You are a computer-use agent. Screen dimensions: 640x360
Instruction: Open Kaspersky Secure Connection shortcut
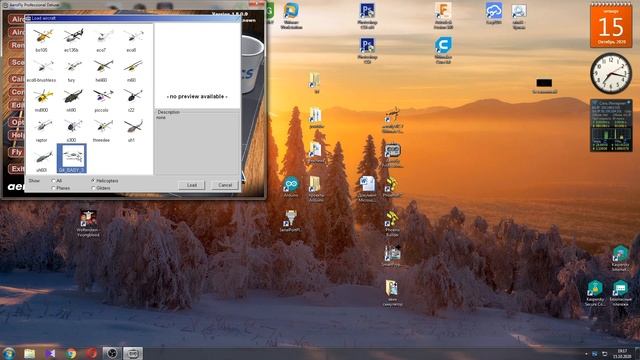pos(595,293)
